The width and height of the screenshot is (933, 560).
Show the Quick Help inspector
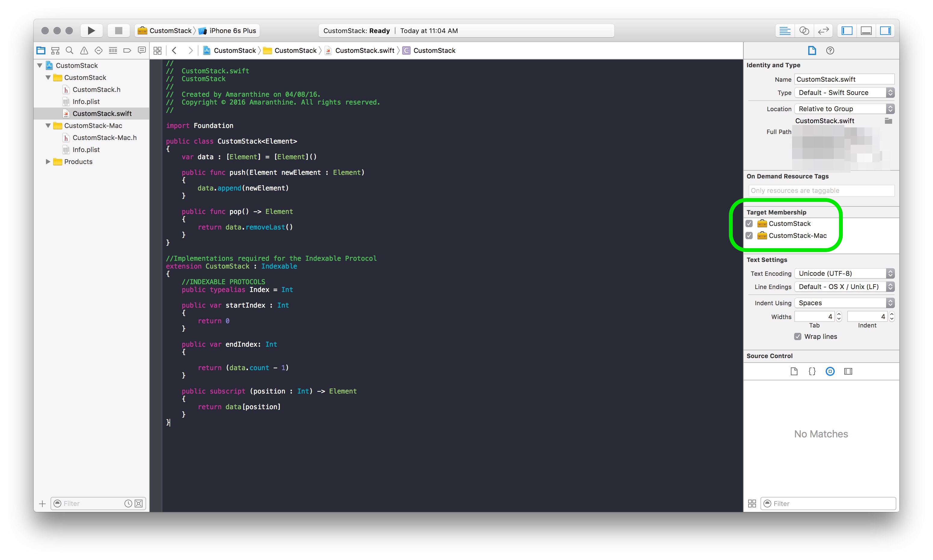[x=830, y=50]
